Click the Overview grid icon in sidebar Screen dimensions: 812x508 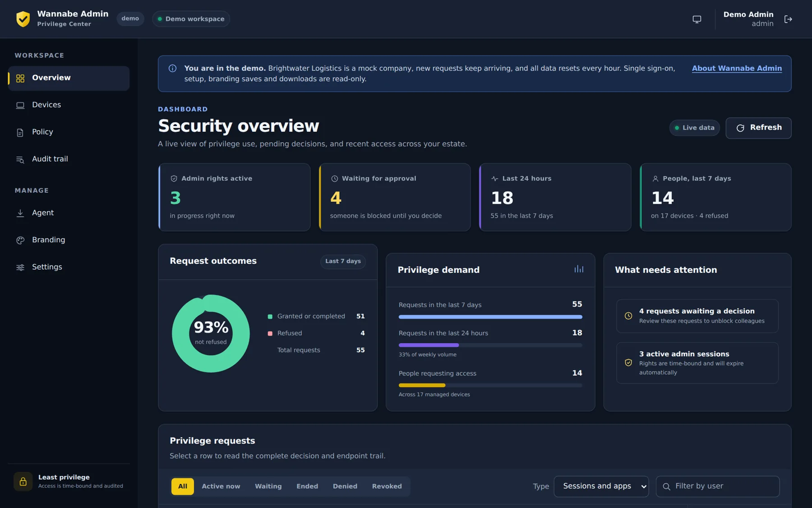[20, 78]
